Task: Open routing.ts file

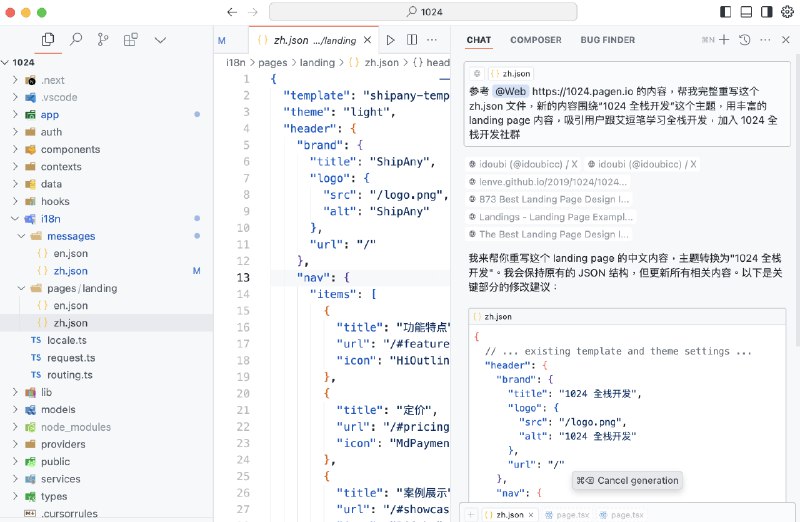Action: (x=70, y=375)
